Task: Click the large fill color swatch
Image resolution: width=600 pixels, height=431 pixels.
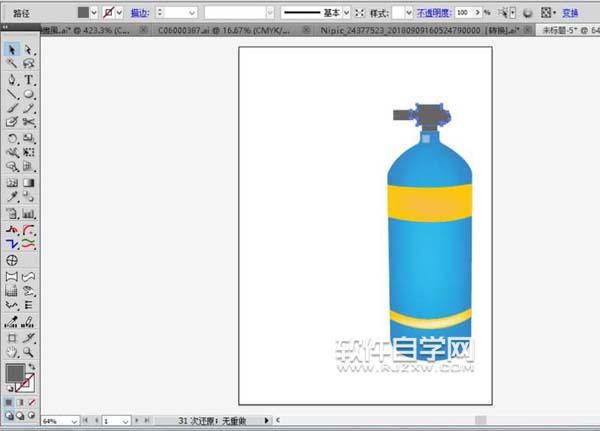Action: click(15, 374)
